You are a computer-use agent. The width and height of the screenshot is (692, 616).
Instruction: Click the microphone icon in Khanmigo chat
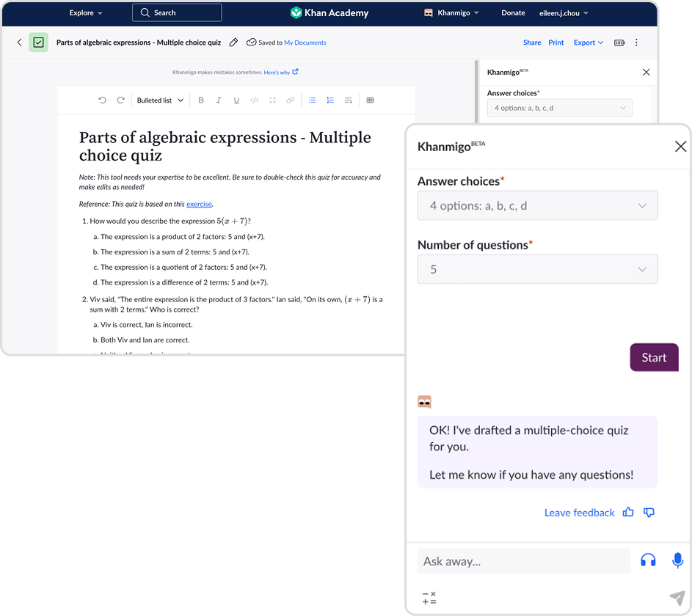tap(677, 561)
